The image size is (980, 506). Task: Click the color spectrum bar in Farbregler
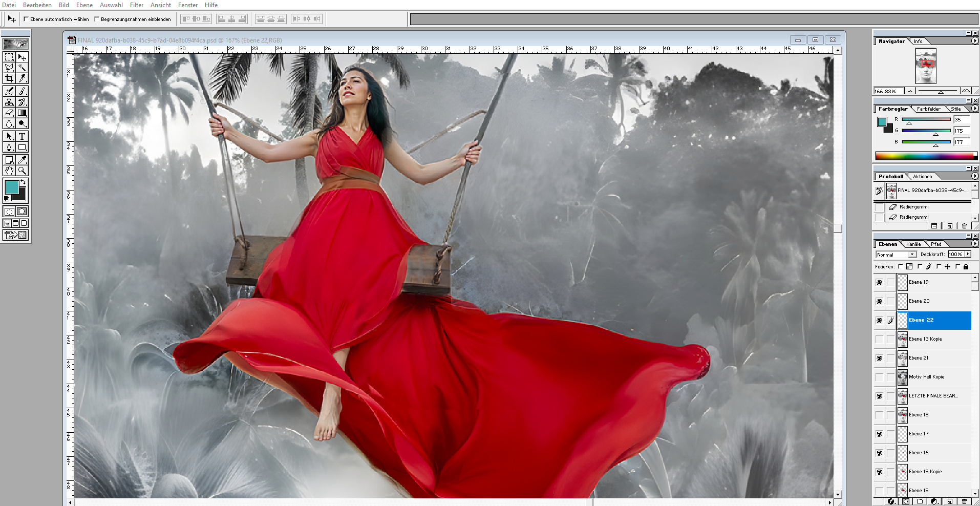pos(926,156)
